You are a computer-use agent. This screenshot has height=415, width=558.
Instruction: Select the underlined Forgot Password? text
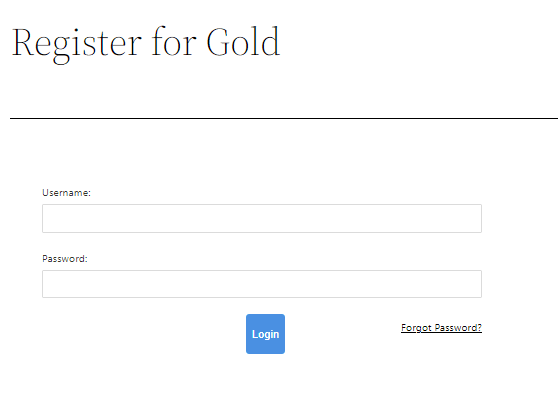point(441,328)
